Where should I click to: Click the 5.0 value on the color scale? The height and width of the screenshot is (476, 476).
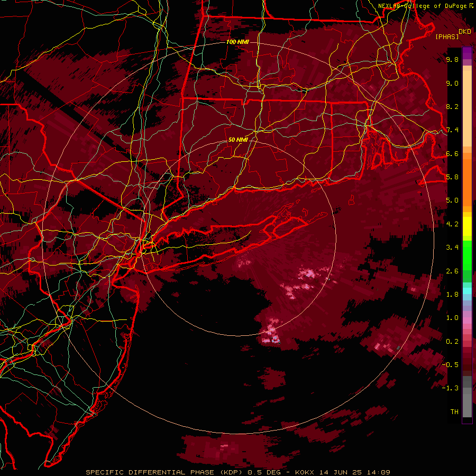point(452,200)
